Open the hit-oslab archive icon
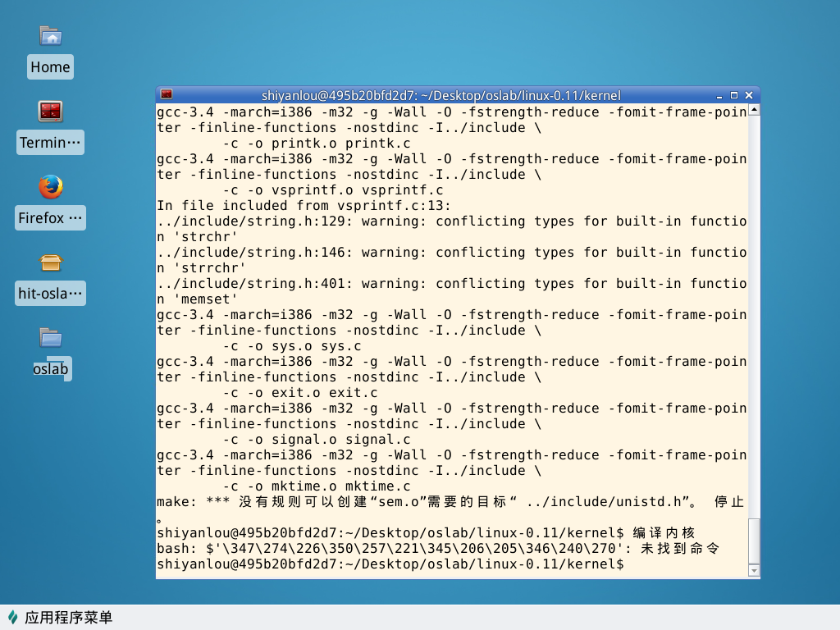Viewport: 840px width, 630px height. coord(51,262)
